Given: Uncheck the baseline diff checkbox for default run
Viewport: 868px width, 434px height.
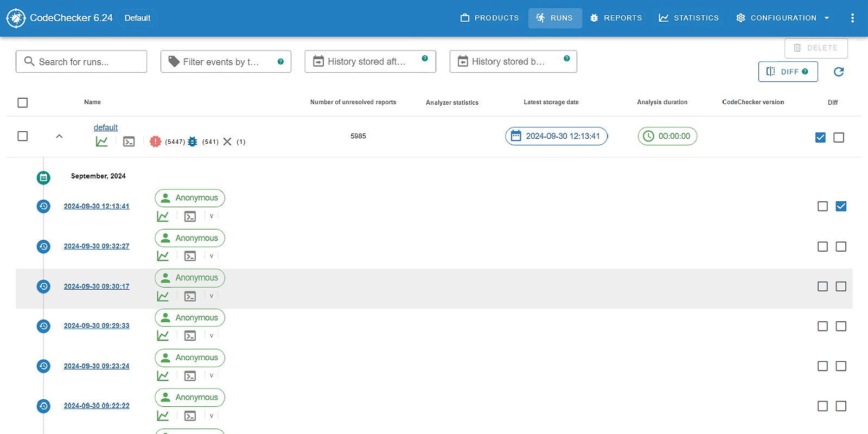Looking at the screenshot, I should point(820,137).
